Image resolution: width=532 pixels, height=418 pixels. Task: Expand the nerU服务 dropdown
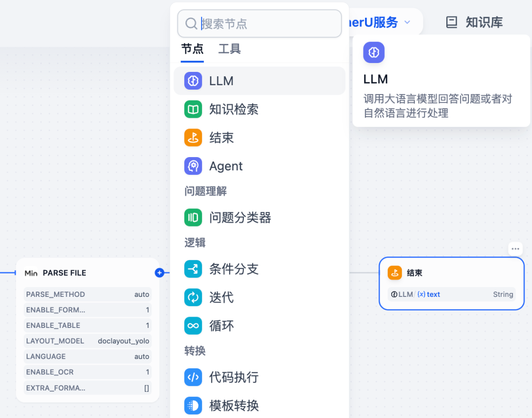point(407,22)
